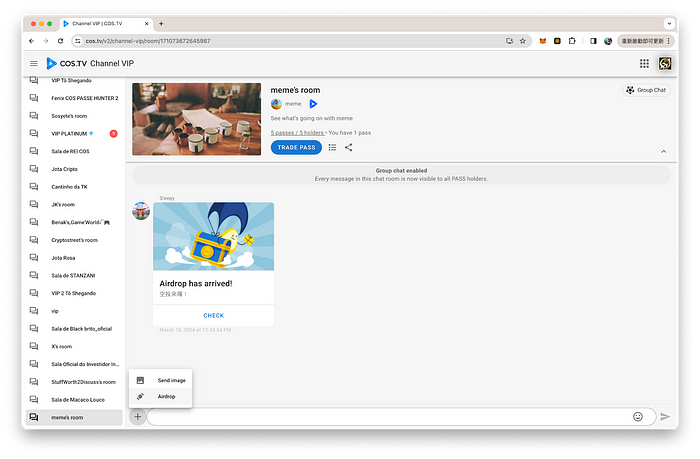Click the address bar URL
The width and height of the screenshot is (700, 459).
tap(148, 41)
